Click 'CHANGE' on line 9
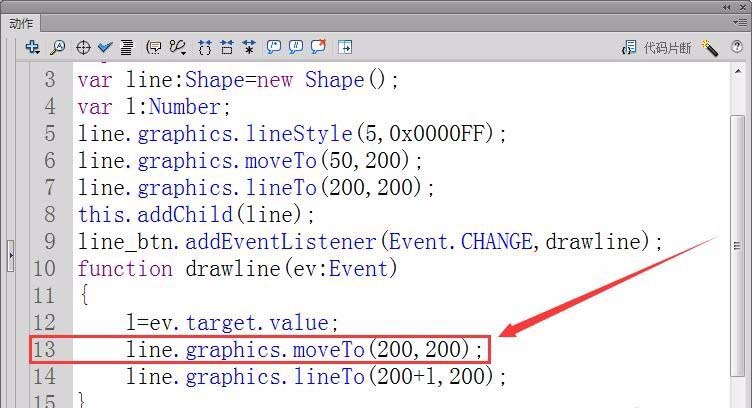 click(x=497, y=242)
